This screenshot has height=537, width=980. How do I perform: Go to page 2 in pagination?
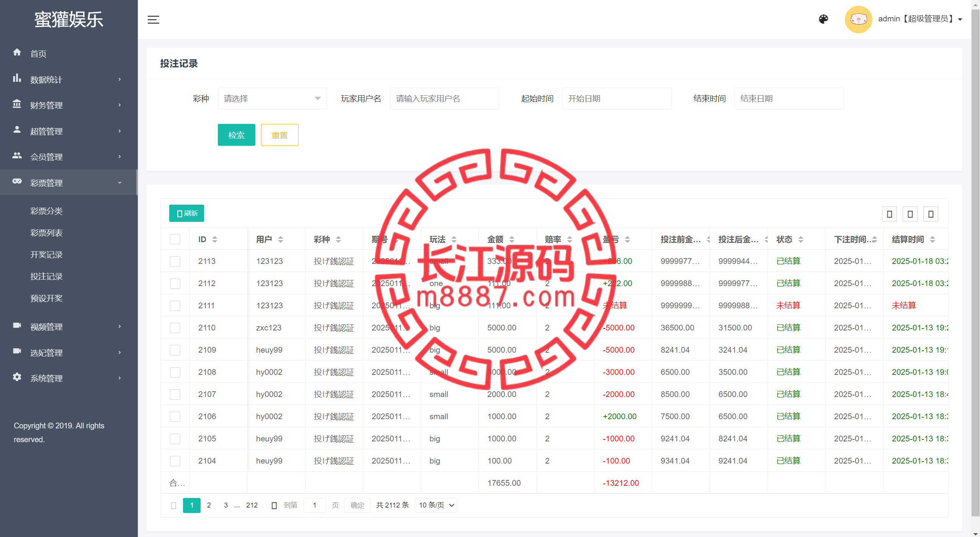click(209, 506)
